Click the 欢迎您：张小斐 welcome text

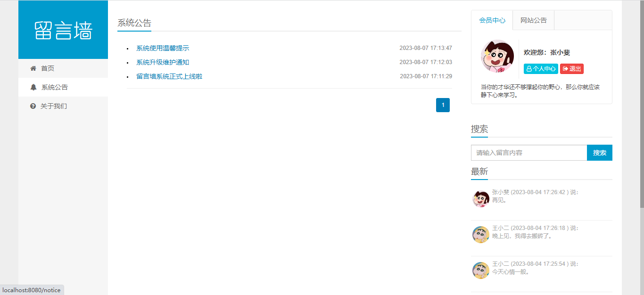click(x=547, y=53)
